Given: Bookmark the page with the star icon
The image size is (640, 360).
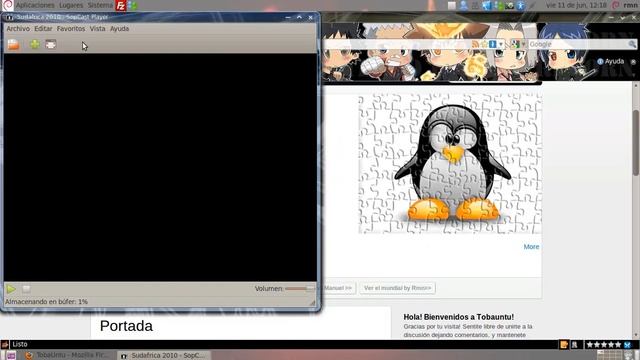Looking at the screenshot, I should pyautogui.click(x=484, y=44).
